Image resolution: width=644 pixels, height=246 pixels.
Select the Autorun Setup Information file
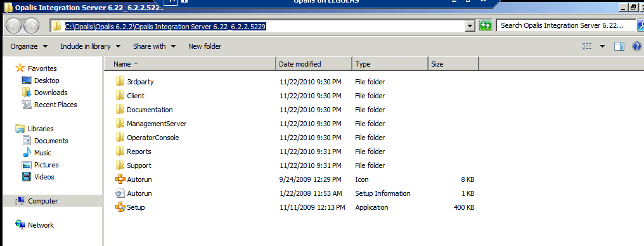(x=120, y=193)
